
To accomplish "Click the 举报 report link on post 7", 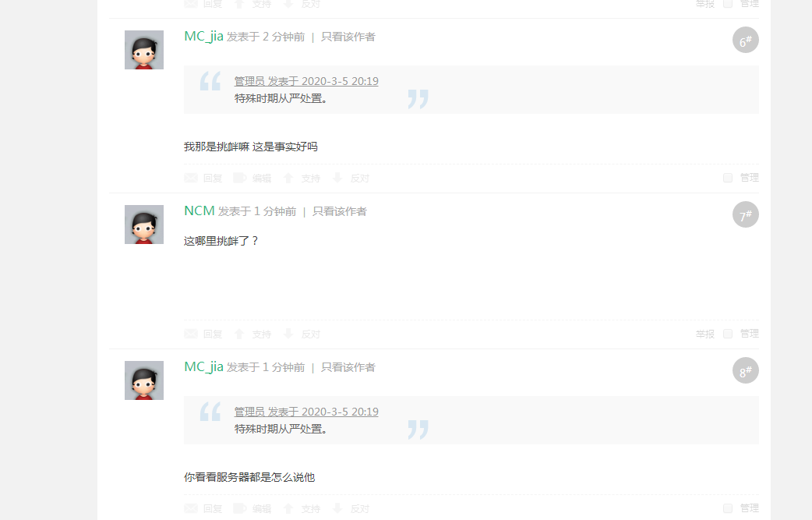I will pos(704,334).
